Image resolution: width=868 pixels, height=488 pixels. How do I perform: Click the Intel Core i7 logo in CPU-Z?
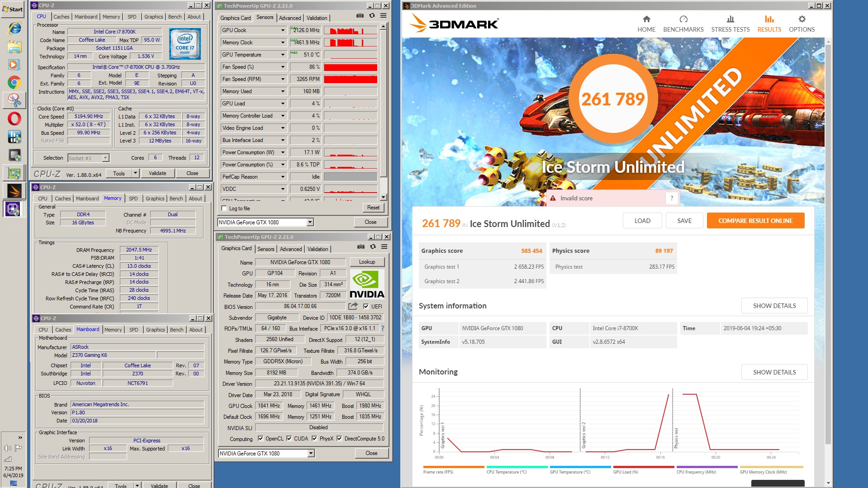click(185, 44)
